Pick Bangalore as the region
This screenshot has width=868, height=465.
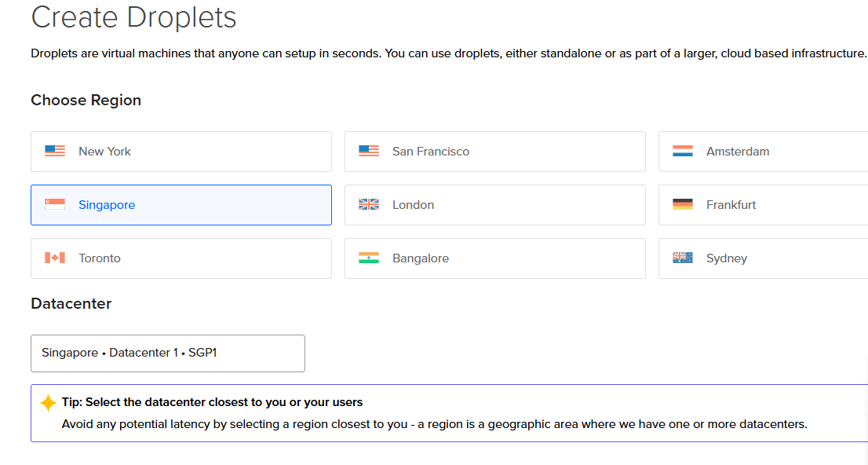click(494, 258)
